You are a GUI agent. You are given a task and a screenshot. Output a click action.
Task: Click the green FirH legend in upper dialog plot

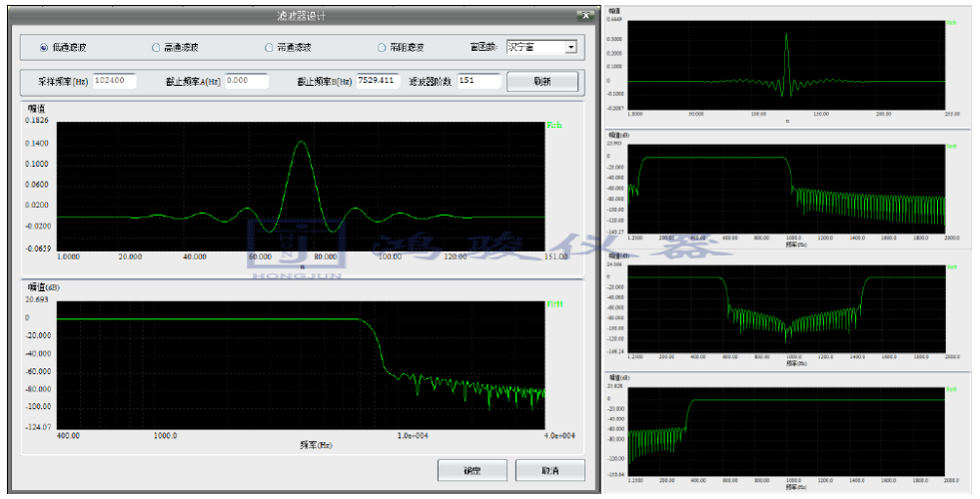(x=553, y=127)
